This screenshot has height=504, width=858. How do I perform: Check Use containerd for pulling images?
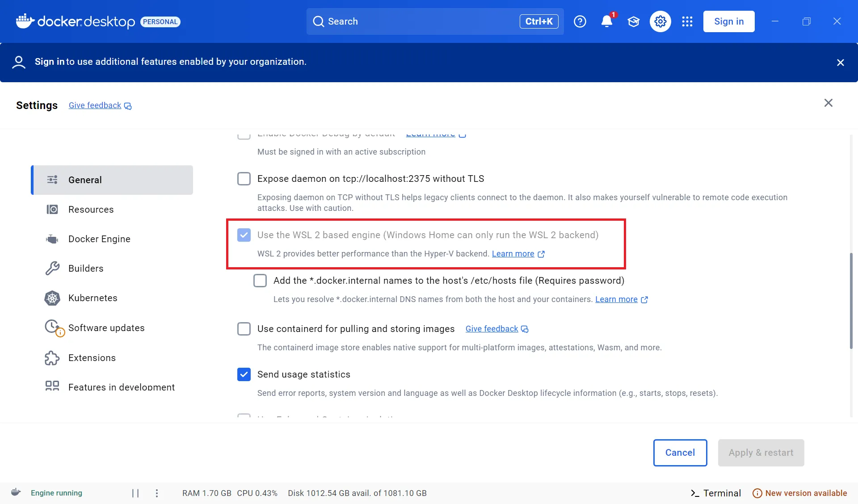[244, 329]
